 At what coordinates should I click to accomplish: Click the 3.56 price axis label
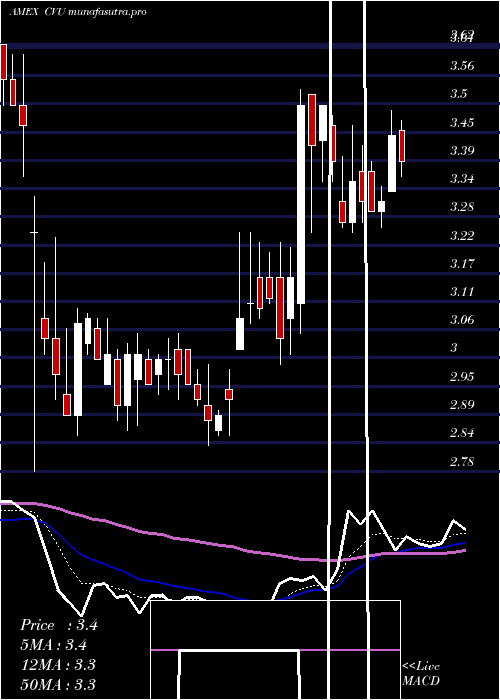coord(462,66)
